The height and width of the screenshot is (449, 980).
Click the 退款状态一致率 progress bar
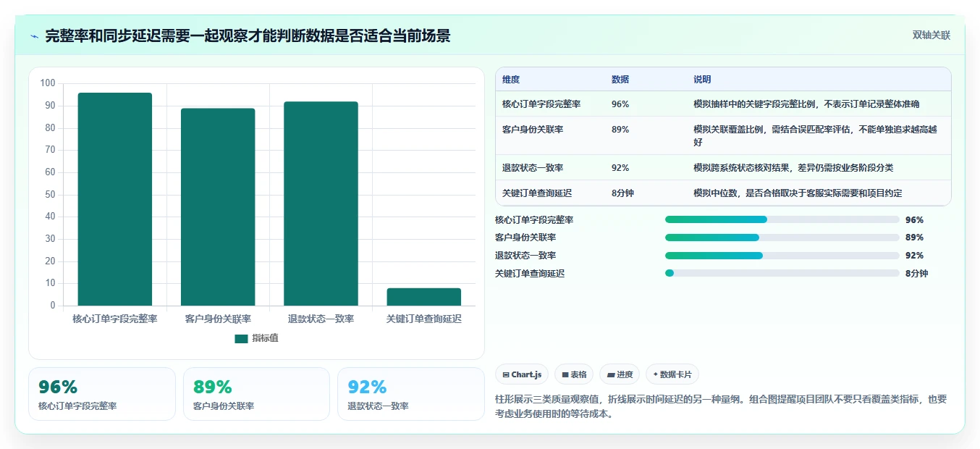[782, 256]
